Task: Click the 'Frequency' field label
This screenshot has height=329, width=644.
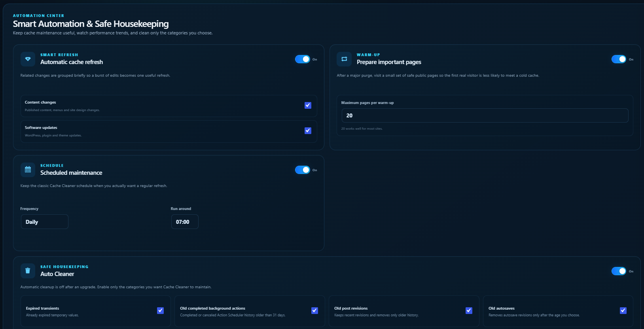Action: [29, 209]
